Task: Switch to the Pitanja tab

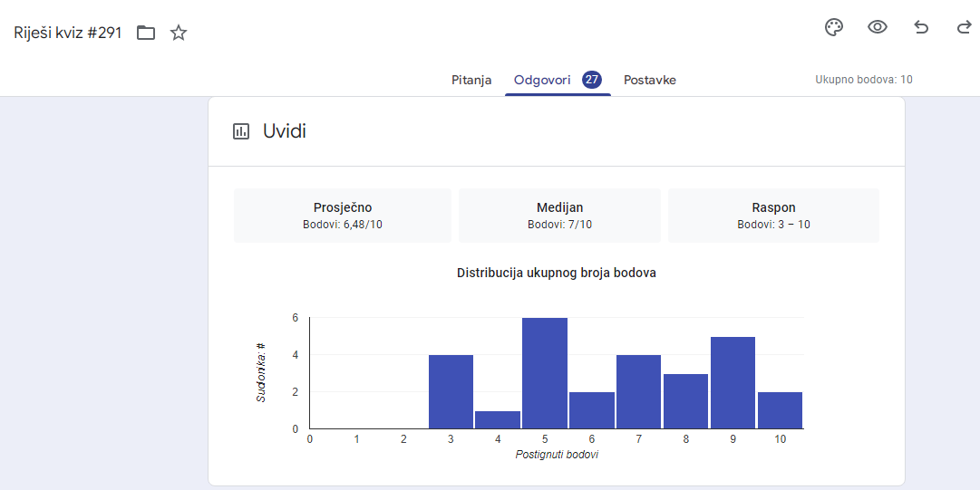Action: click(x=471, y=80)
